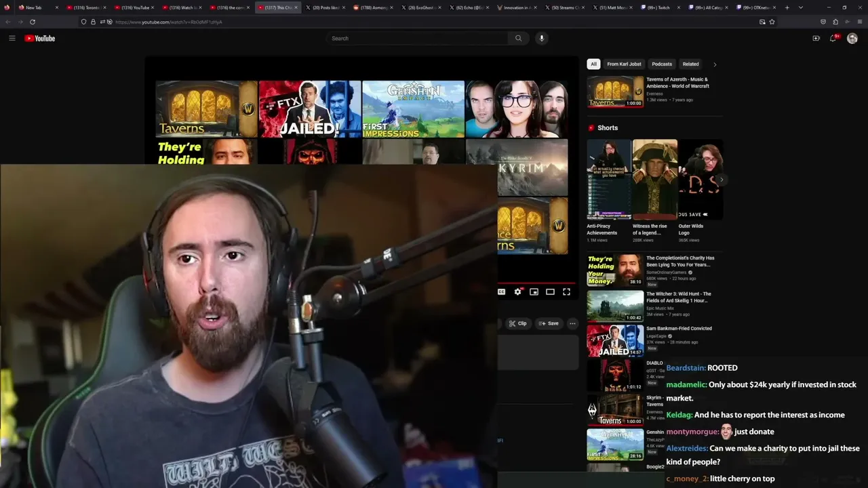The height and width of the screenshot is (488, 868).
Task: Open Sam Bankman-Fried Convicted video link
Action: (679, 328)
